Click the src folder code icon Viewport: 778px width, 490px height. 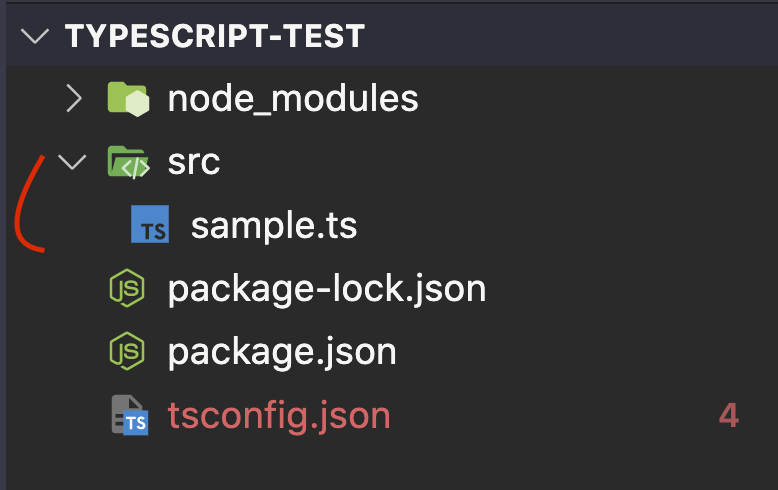tap(128, 162)
